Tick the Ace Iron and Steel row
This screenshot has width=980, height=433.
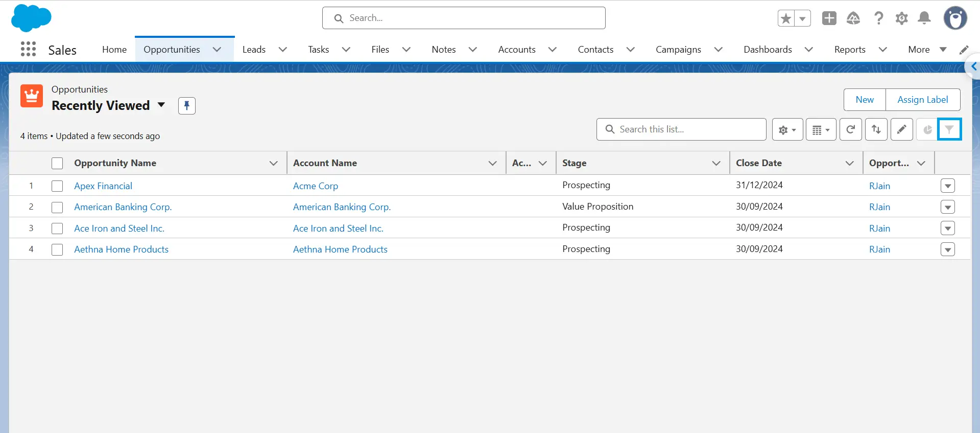tap(57, 229)
